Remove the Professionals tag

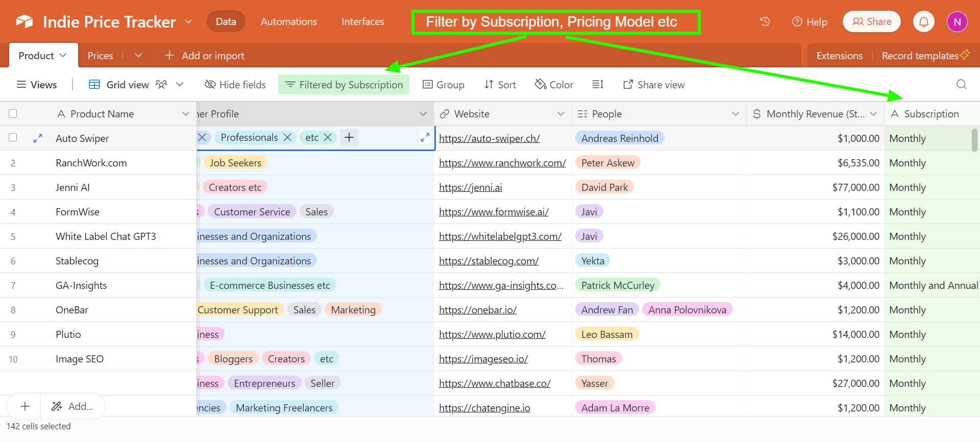point(287,137)
